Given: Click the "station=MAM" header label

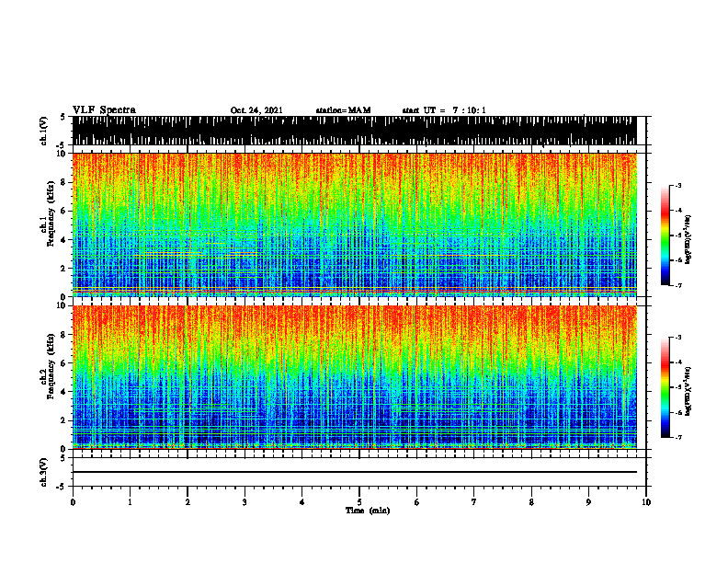Looking at the screenshot, I should (344, 110).
